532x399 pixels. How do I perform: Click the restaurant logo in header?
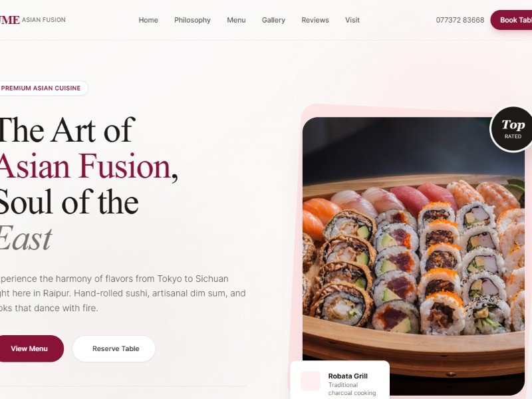pos(10,20)
